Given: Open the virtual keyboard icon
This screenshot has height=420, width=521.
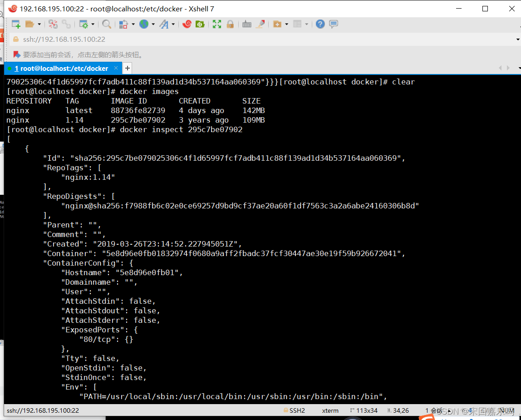Looking at the screenshot, I should coord(247,24).
